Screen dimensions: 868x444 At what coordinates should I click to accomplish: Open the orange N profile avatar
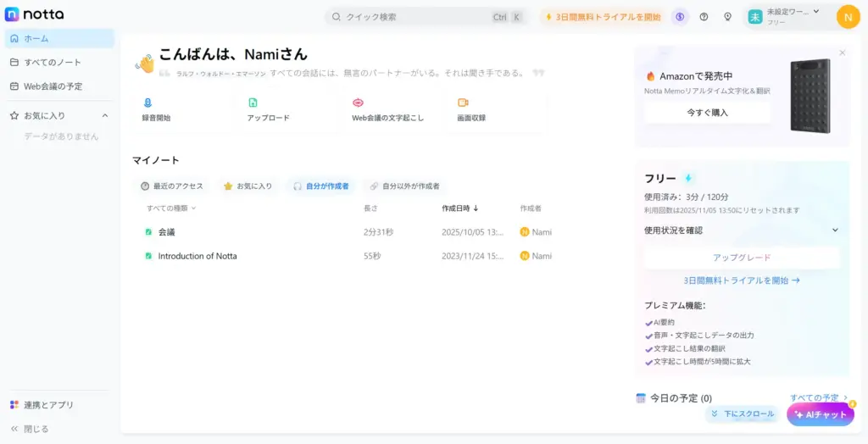click(848, 17)
